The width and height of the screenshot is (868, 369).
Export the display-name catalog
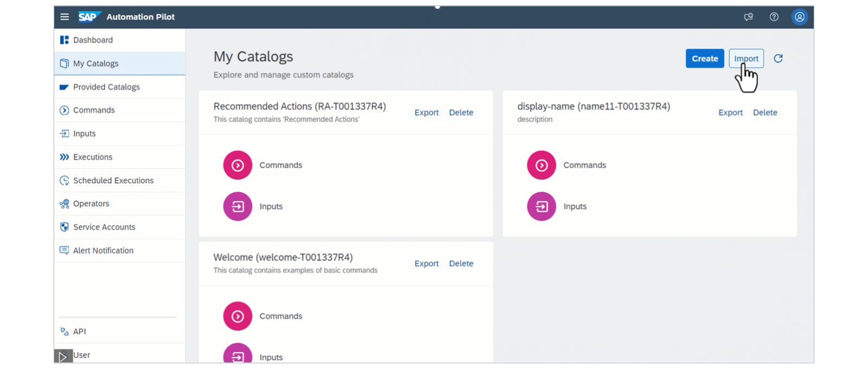tap(730, 112)
